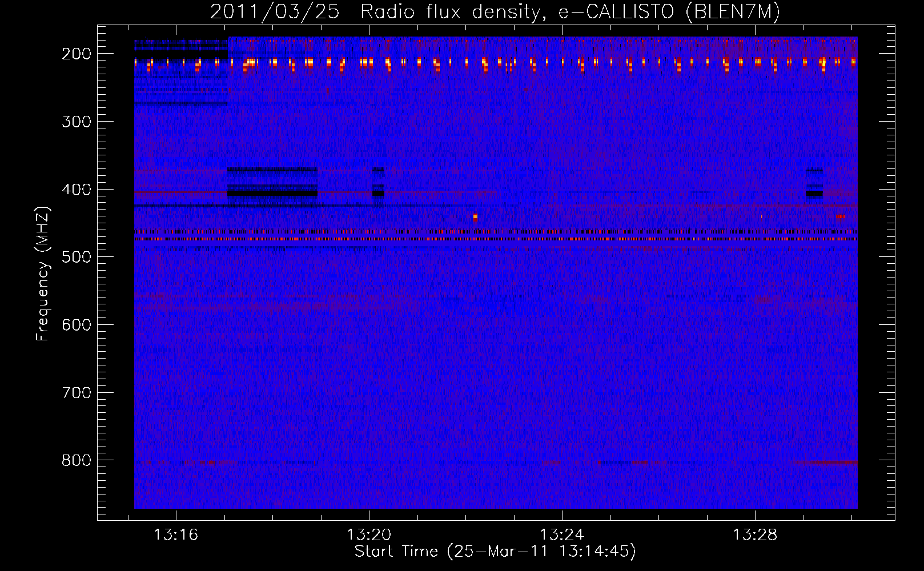This screenshot has width=924, height=571.
Task: Click the 800 frequency tick label
Action: [77, 461]
